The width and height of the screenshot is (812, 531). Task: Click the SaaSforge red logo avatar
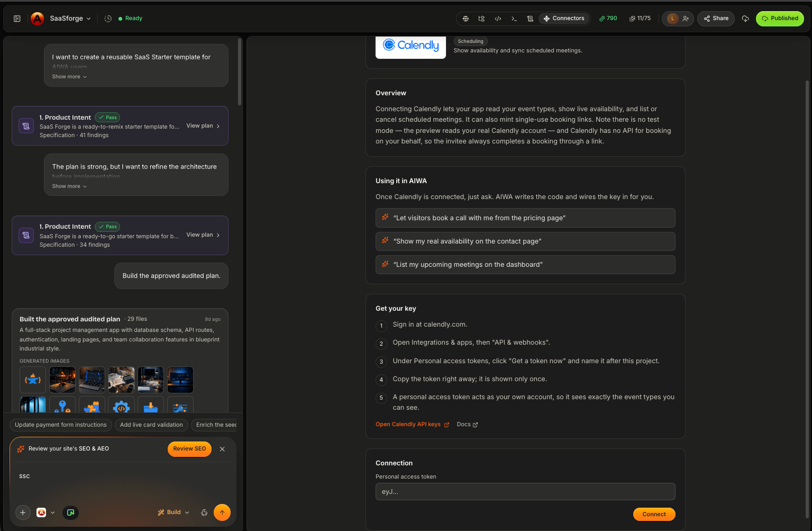click(x=37, y=19)
